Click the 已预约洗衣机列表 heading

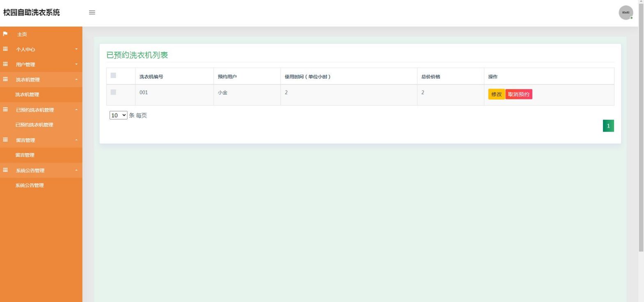[137, 55]
